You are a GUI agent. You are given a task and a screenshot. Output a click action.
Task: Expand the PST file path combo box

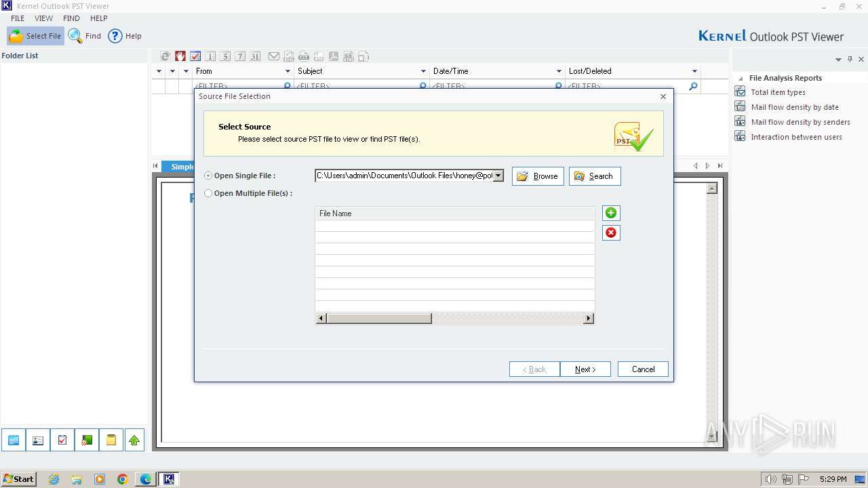tap(498, 176)
